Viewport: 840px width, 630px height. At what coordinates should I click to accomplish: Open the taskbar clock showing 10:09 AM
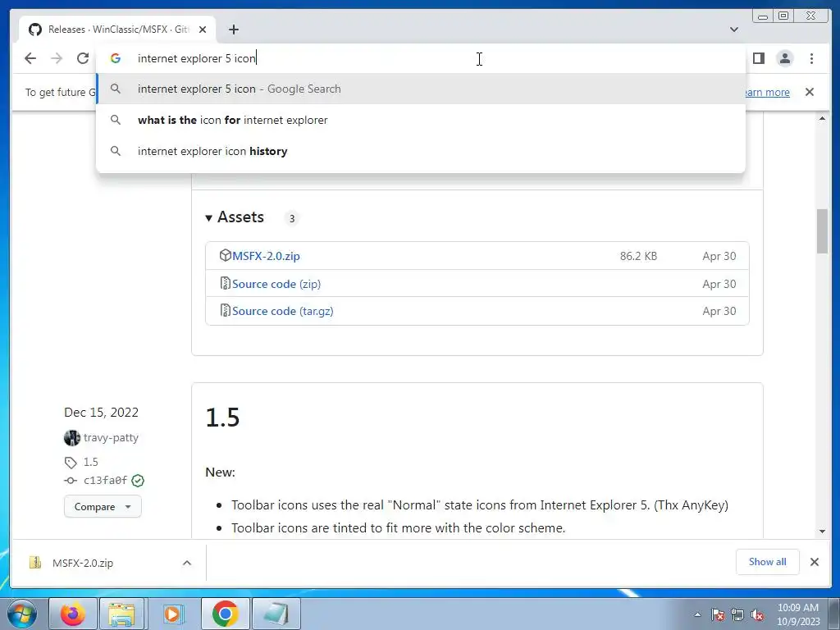798,614
